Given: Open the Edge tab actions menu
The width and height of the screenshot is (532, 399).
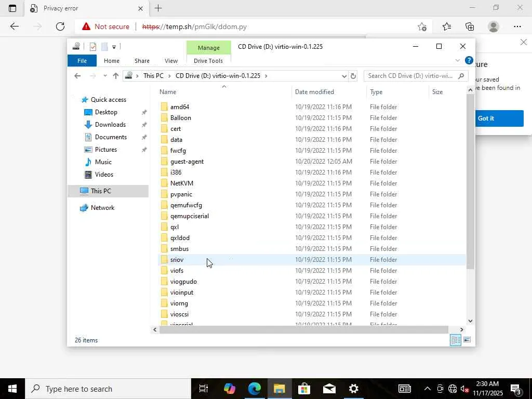Looking at the screenshot, I should pos(12,8).
